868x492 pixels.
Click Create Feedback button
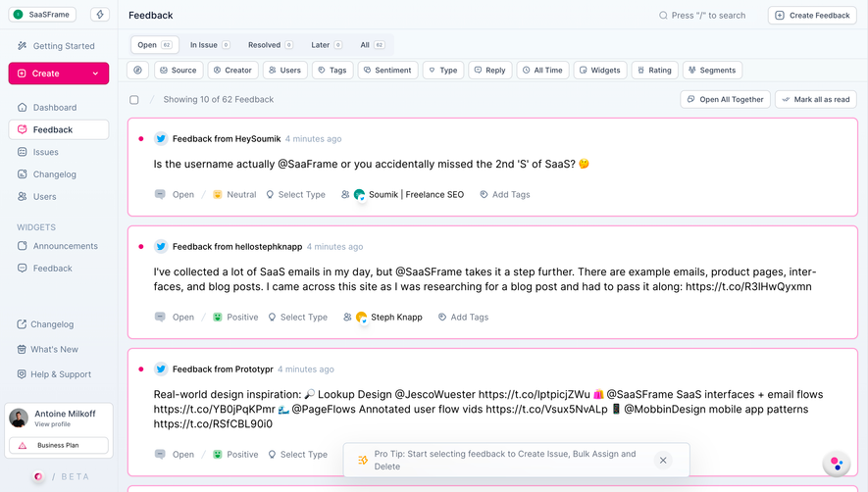tap(812, 16)
